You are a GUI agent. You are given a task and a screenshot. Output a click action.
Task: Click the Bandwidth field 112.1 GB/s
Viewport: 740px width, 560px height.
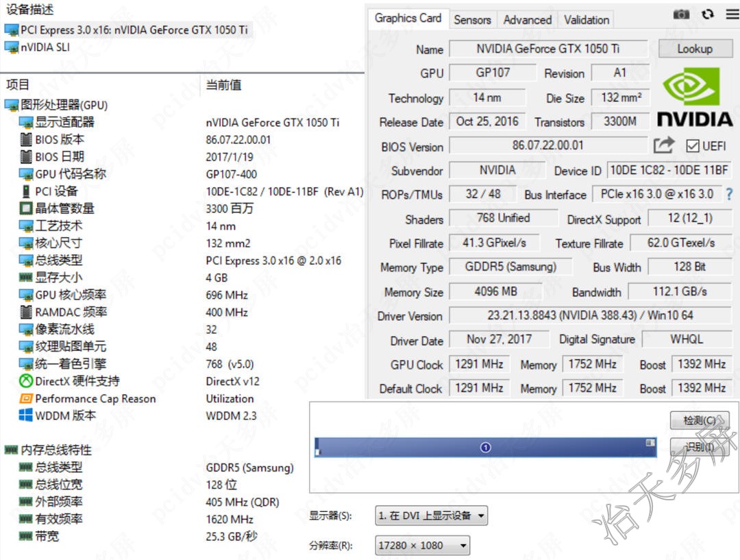680,291
